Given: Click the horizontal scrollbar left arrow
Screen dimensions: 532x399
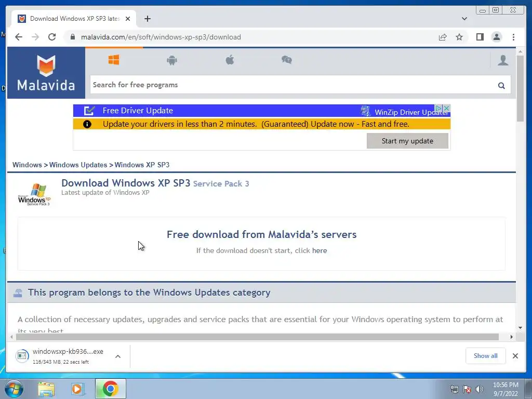Looking at the screenshot, I should [x=11, y=337].
